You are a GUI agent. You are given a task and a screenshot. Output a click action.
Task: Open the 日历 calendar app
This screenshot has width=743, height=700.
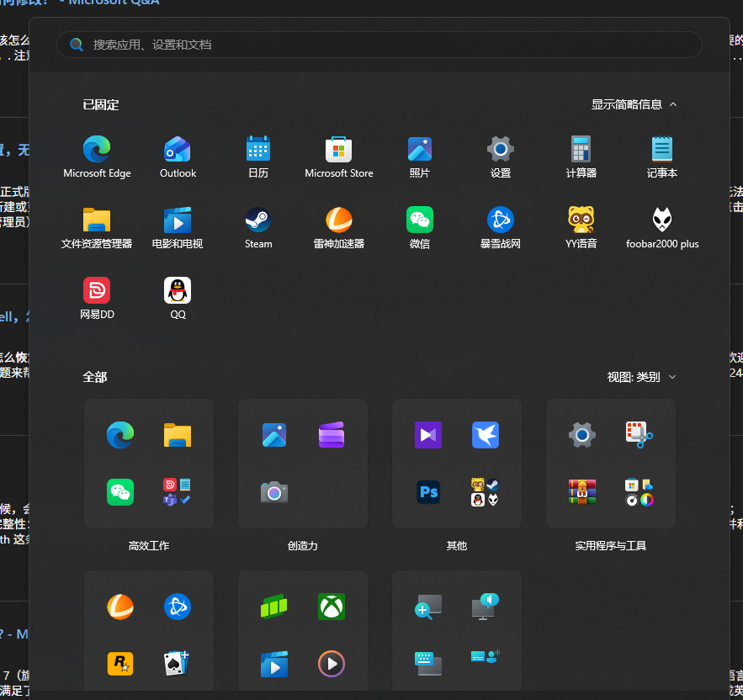(x=258, y=157)
